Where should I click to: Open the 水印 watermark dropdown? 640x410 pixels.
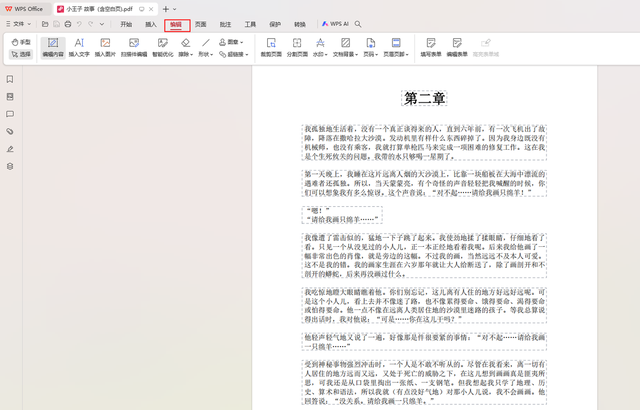(320, 47)
